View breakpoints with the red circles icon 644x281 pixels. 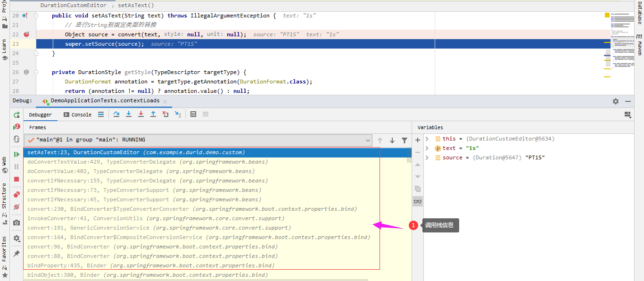point(17,194)
